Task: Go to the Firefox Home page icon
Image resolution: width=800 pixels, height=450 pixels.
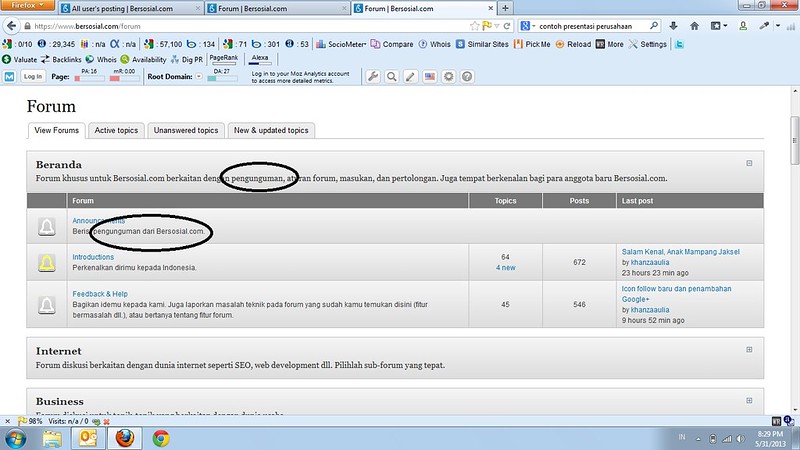Action: coord(694,26)
